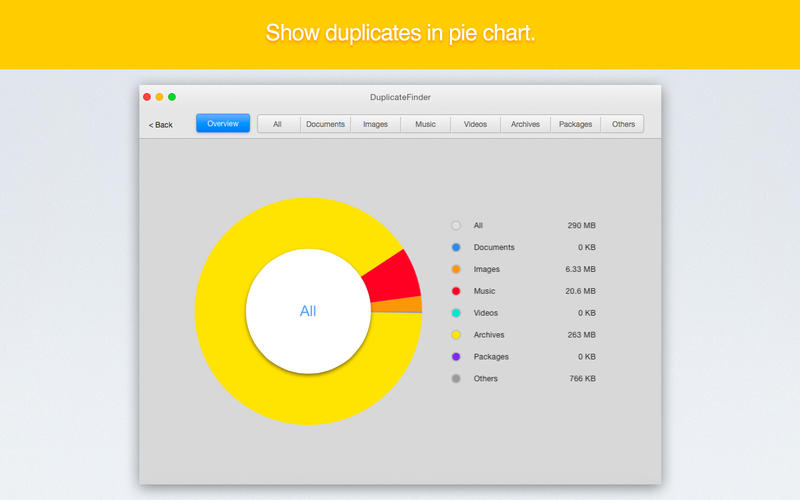Switch to the Documents tab

point(326,124)
